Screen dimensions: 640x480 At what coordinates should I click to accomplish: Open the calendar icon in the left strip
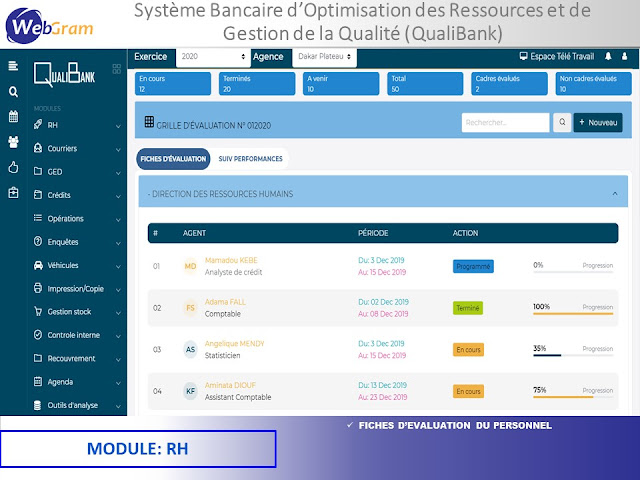tap(13, 117)
